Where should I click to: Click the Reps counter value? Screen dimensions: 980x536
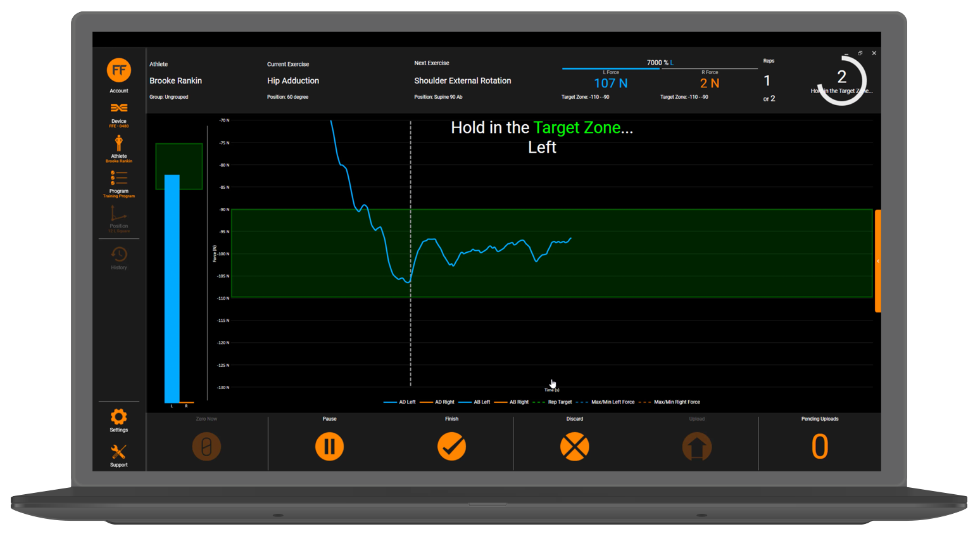click(767, 81)
